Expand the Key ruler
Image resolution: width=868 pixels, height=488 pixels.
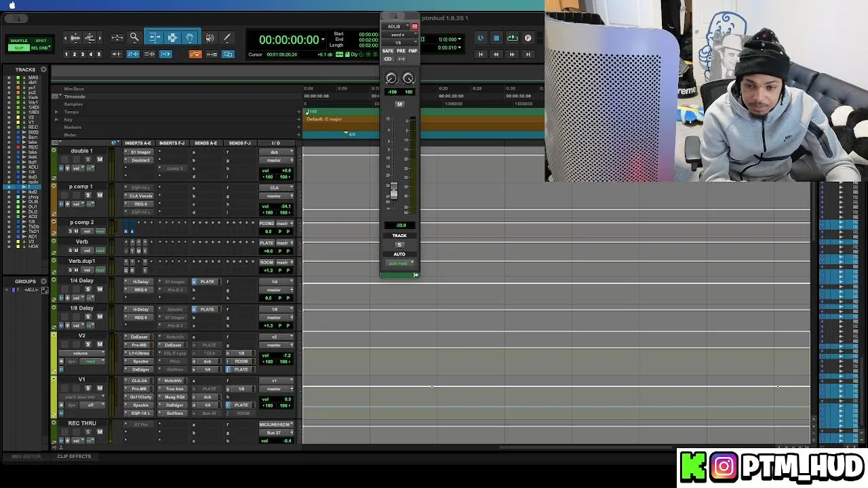point(56,119)
